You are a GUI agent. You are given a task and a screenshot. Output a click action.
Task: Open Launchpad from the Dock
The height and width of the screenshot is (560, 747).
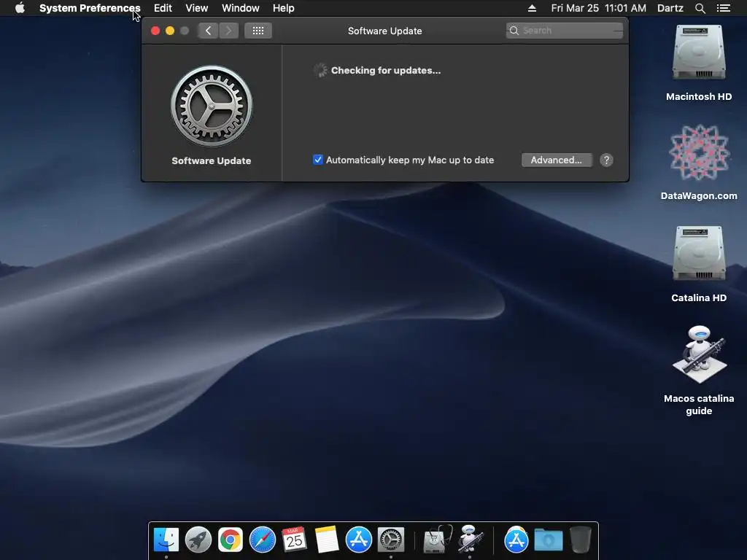click(x=198, y=540)
